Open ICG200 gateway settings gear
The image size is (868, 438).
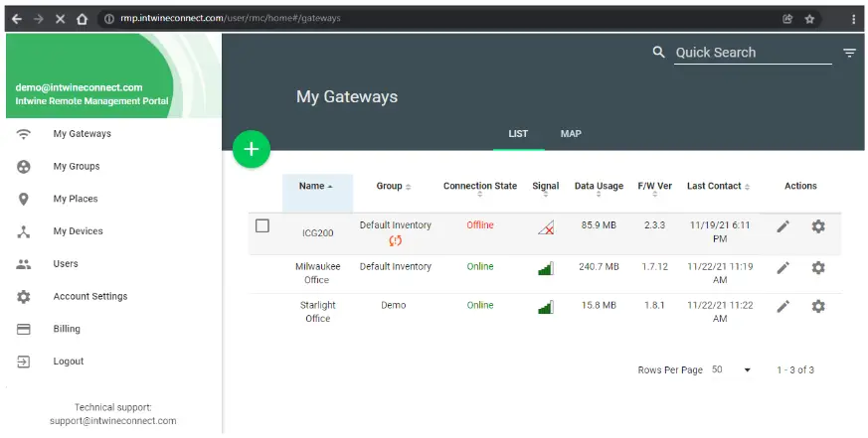[818, 226]
